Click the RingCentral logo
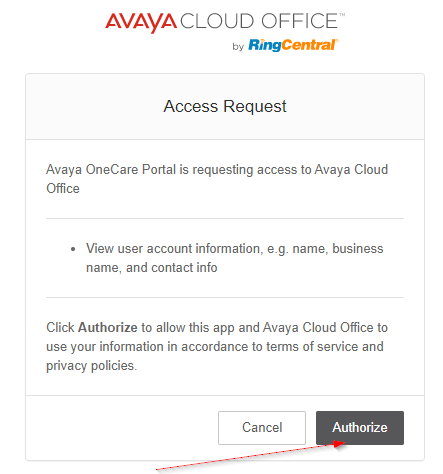This screenshot has width=443, height=474. point(292,45)
